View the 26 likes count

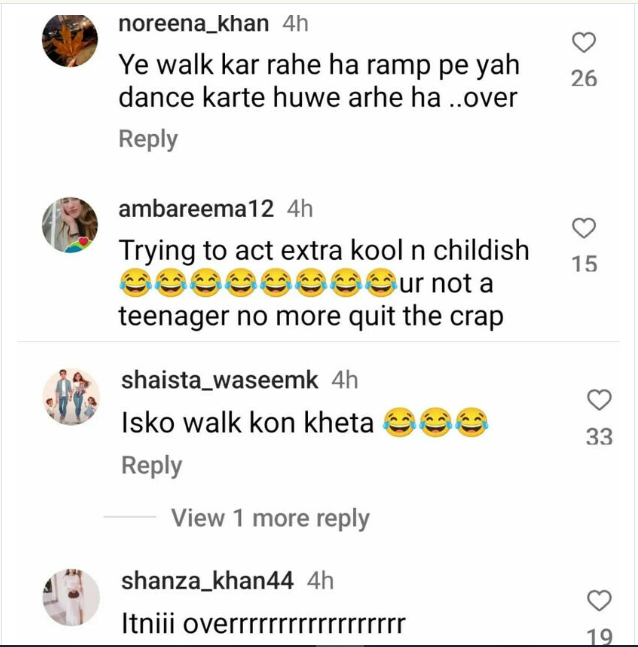click(584, 78)
